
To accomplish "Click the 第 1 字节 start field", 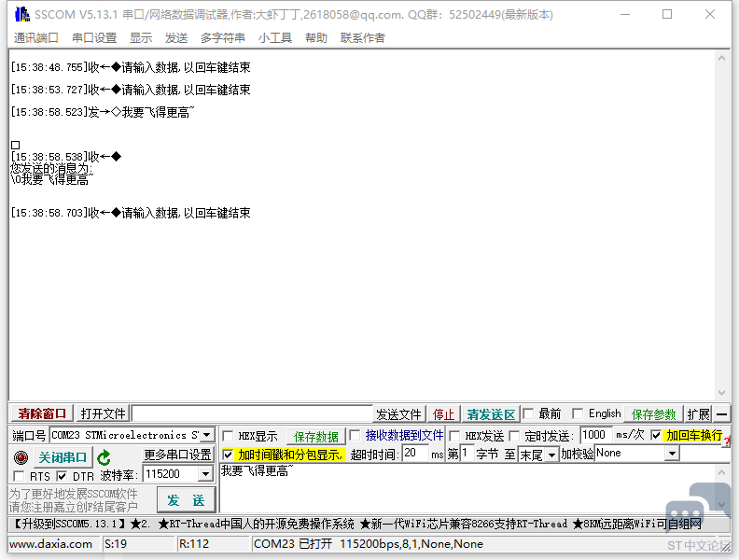I will click(x=467, y=454).
